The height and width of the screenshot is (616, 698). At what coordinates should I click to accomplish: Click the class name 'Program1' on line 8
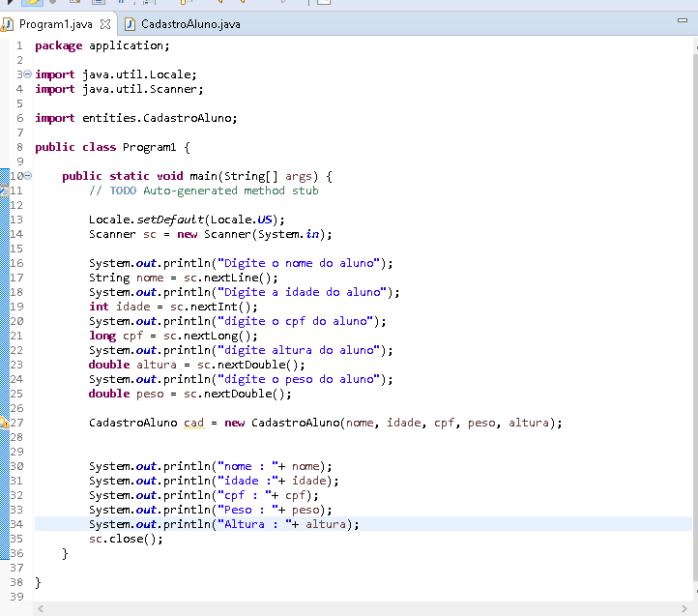[149, 147]
